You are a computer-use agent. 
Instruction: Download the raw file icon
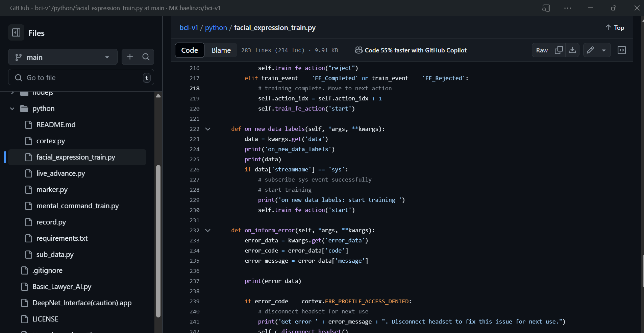click(572, 50)
